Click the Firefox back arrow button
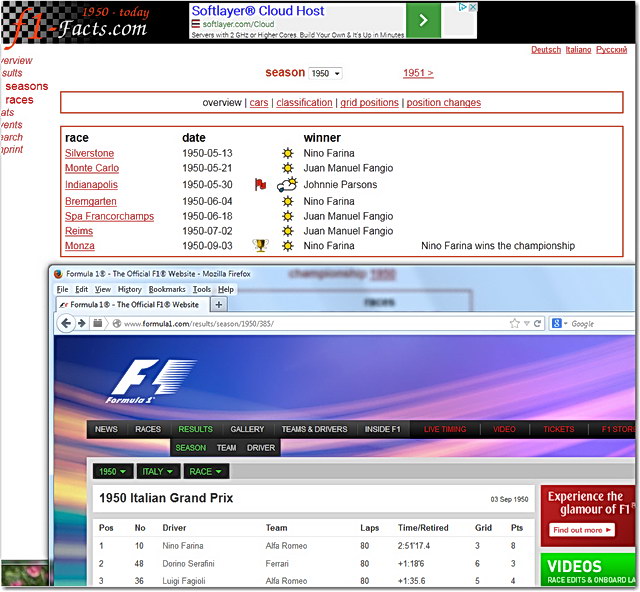 pos(66,323)
